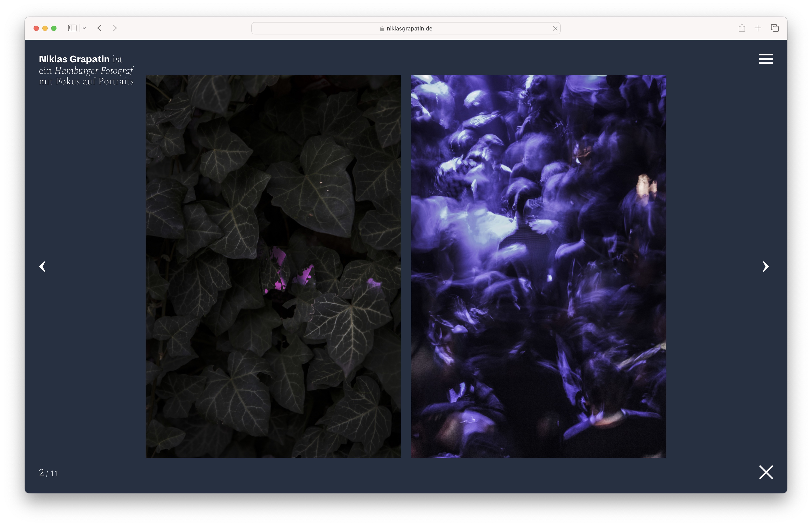Click the 2 / 11 image counter
This screenshot has height=526, width=812.
coord(48,473)
